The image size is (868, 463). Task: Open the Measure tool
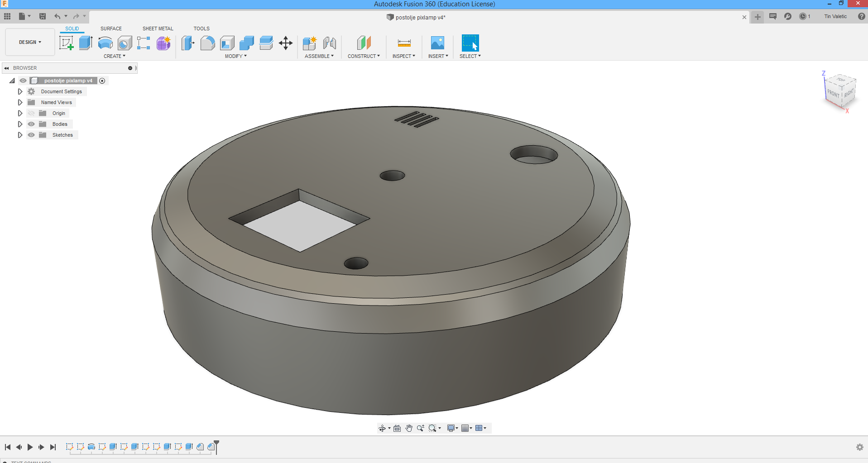click(x=404, y=43)
